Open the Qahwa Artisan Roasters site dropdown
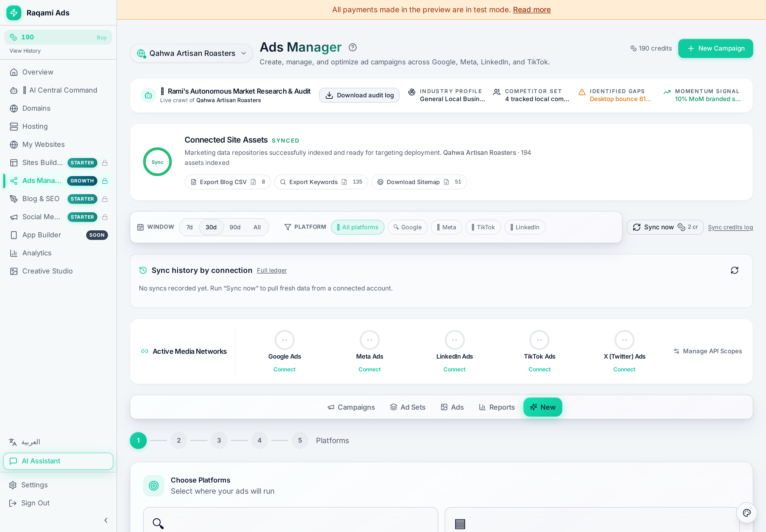The width and height of the screenshot is (766, 532). pos(191,53)
